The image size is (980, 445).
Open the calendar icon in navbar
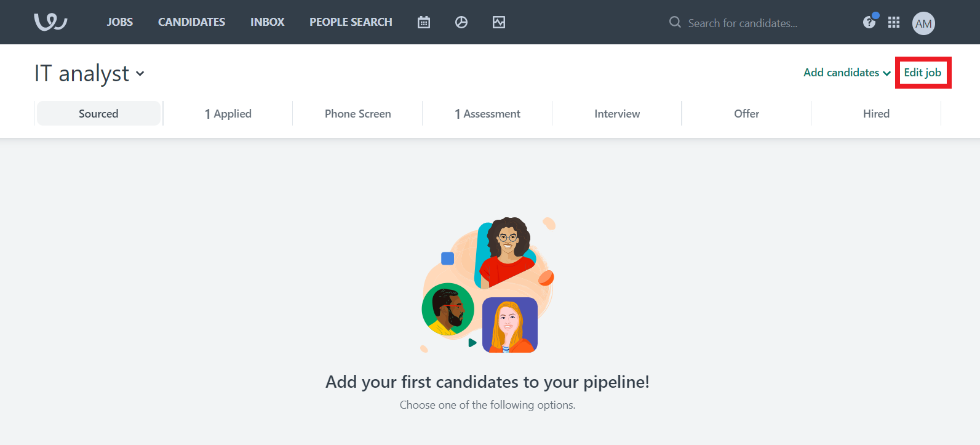click(x=424, y=22)
